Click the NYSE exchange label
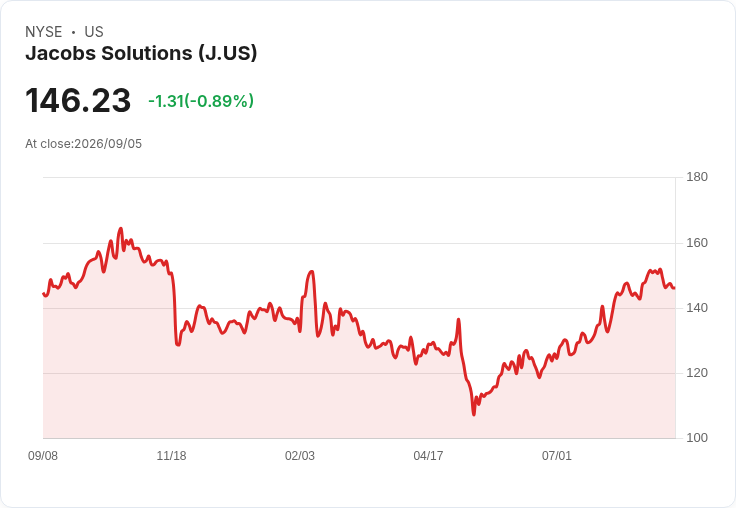736x508 pixels. 44,32
